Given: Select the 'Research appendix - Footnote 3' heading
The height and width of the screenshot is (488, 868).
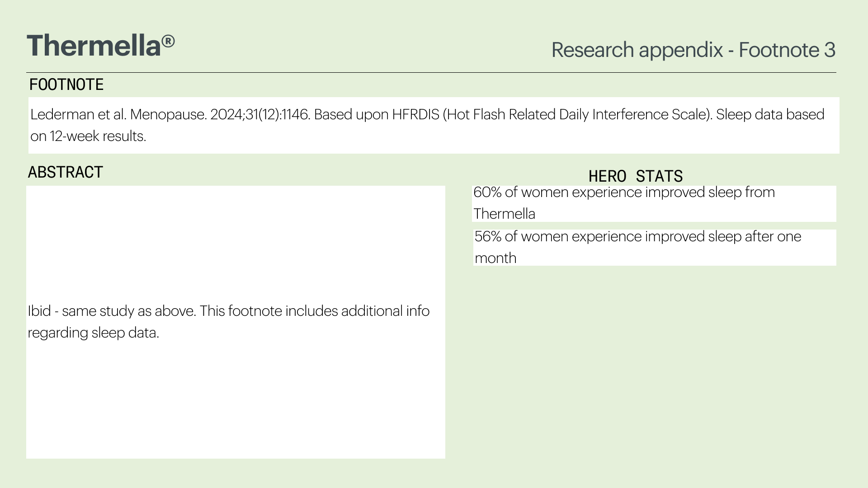Looking at the screenshot, I should pos(693,50).
